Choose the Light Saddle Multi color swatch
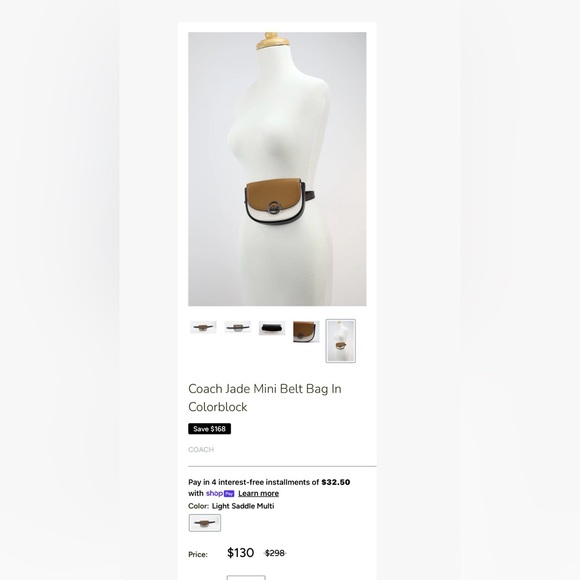This screenshot has width=580, height=580. tap(205, 523)
